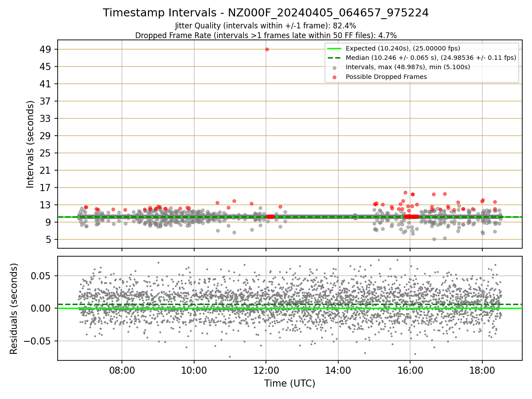Click the solid green line sample in the legend

click(x=334, y=48)
